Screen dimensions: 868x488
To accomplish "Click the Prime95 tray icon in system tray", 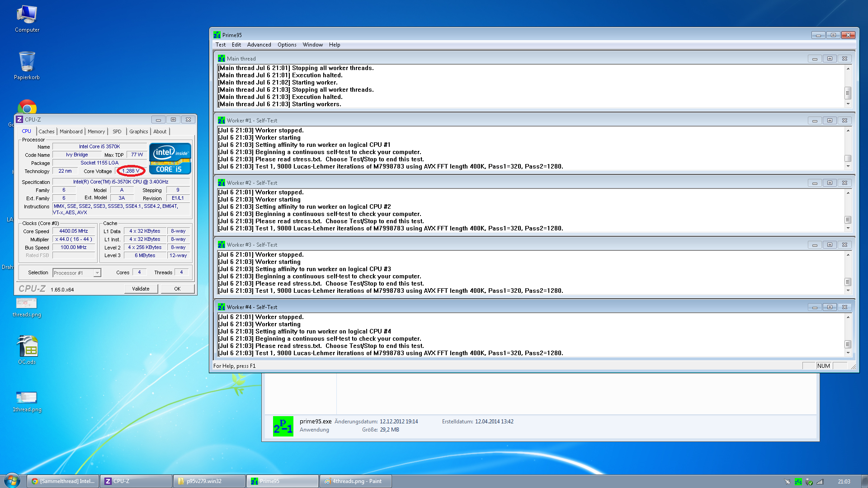I will (x=798, y=482).
